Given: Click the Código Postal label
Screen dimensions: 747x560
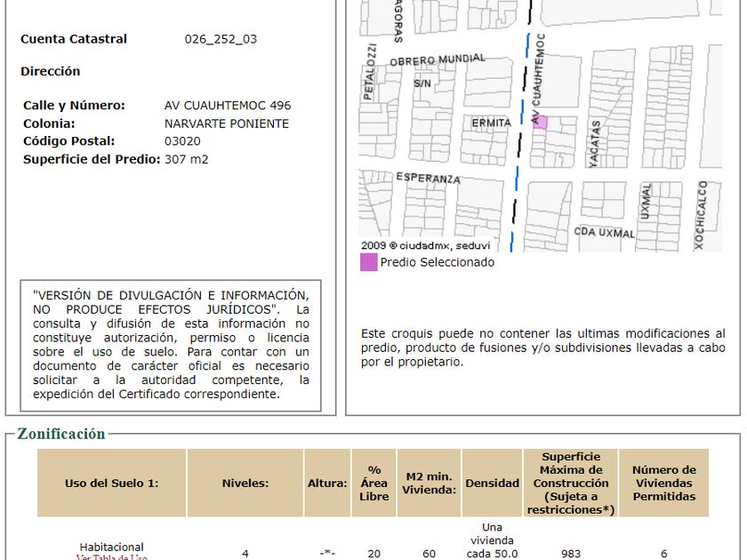Looking at the screenshot, I should click(x=69, y=141).
